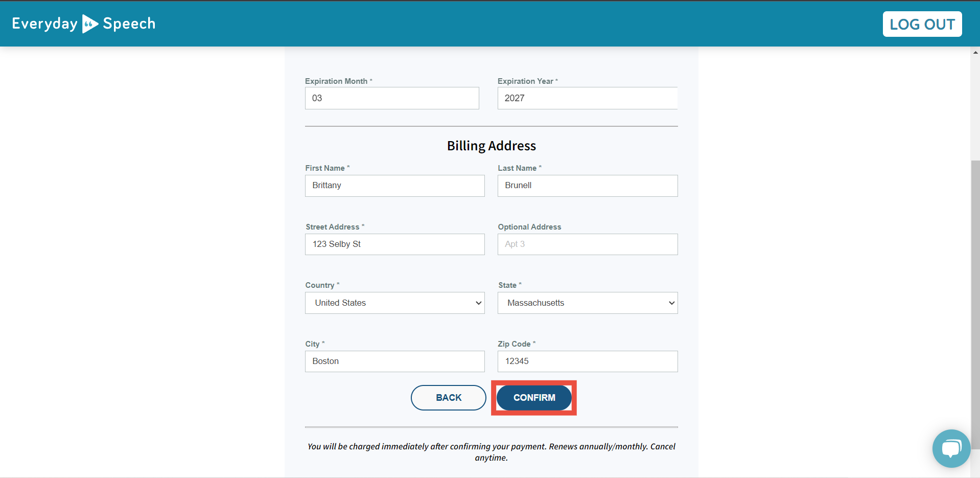
Task: Log out of the account
Action: (x=922, y=24)
